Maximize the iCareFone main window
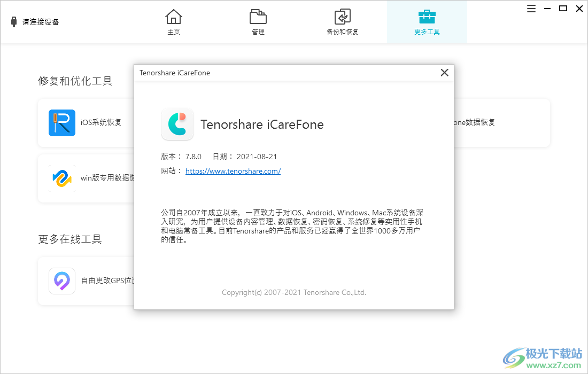 (x=563, y=9)
